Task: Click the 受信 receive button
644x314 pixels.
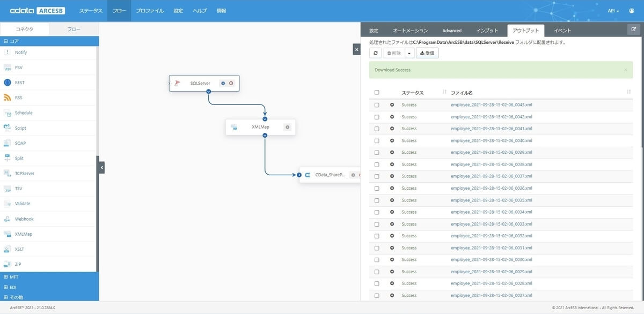Action: (428, 53)
